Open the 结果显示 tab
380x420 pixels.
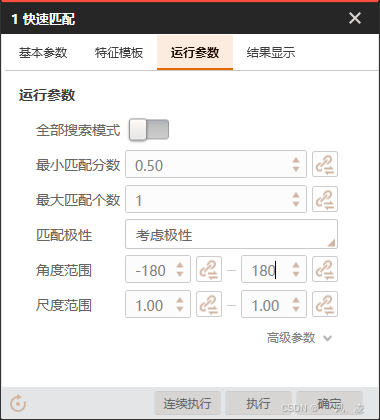(271, 53)
